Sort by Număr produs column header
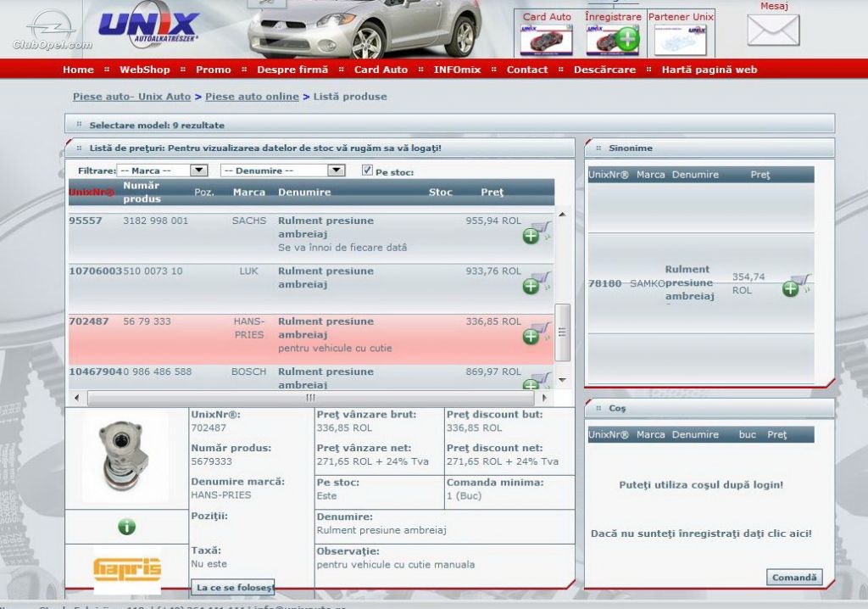Screen dimensions: 868x609 (x=142, y=193)
